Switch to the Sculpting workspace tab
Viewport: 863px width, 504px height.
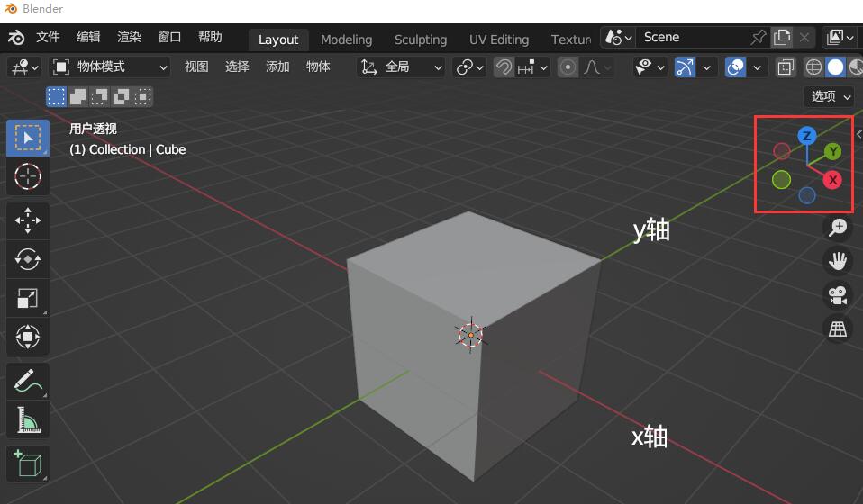click(x=421, y=40)
